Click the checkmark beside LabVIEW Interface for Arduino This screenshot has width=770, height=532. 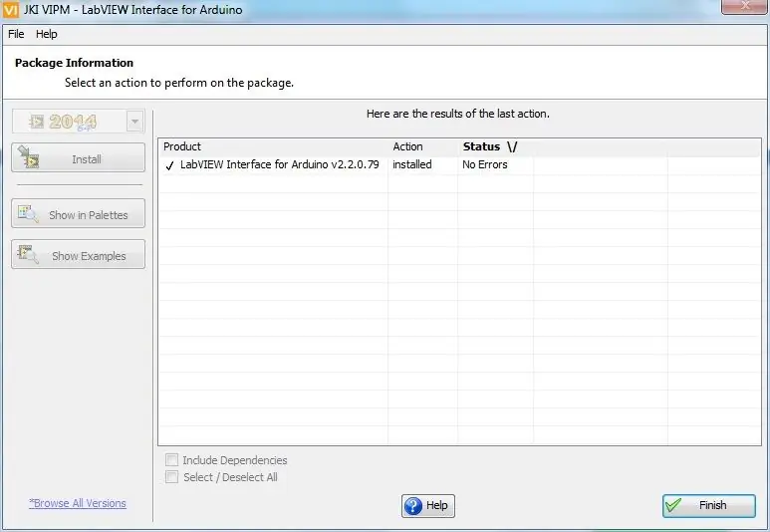click(x=170, y=165)
